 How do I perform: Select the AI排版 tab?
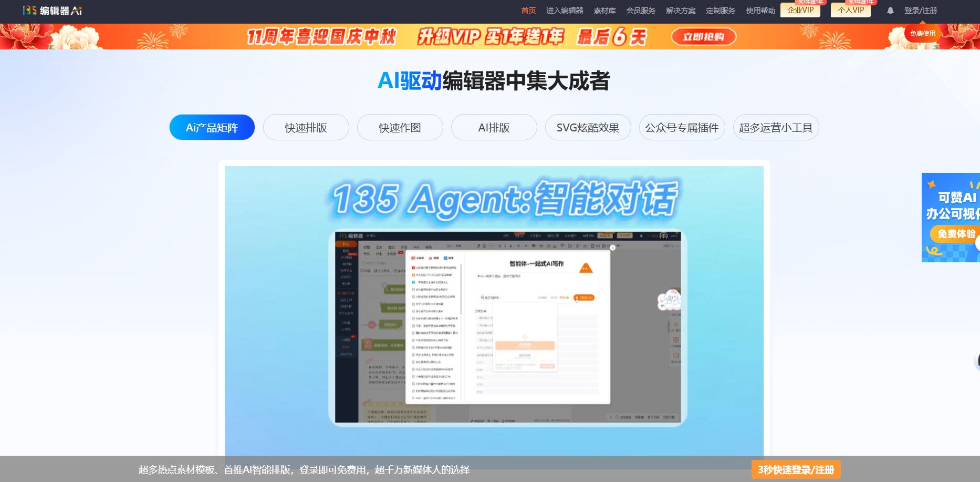pos(494,127)
